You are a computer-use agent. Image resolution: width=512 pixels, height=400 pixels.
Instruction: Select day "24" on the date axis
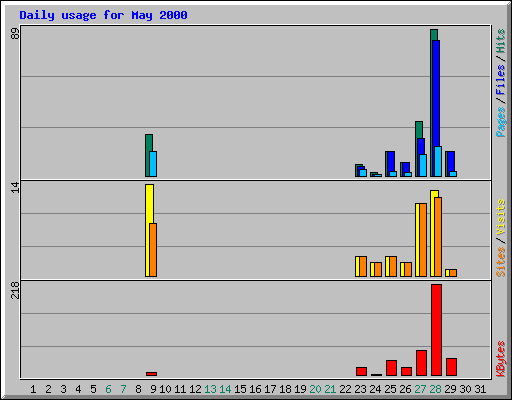(375, 389)
